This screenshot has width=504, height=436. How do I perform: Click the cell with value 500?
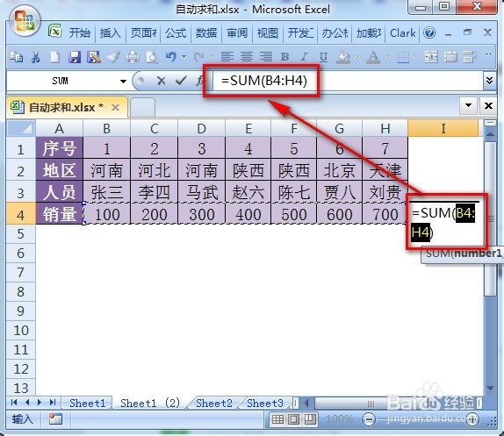294,214
